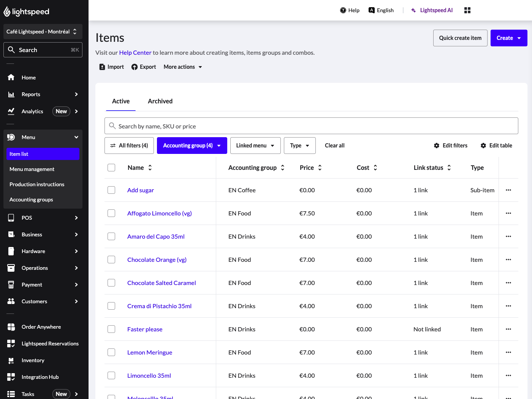This screenshot has width=532, height=399.
Task: Click the Help question mark icon
Action: 343,10
